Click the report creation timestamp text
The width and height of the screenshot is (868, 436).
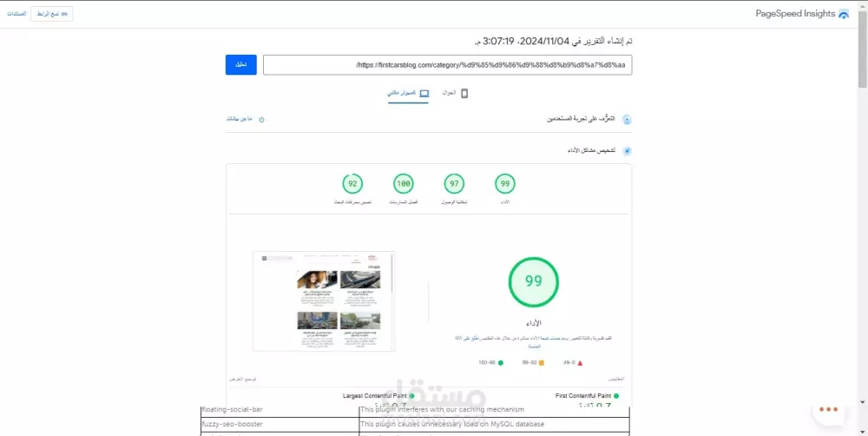click(554, 42)
